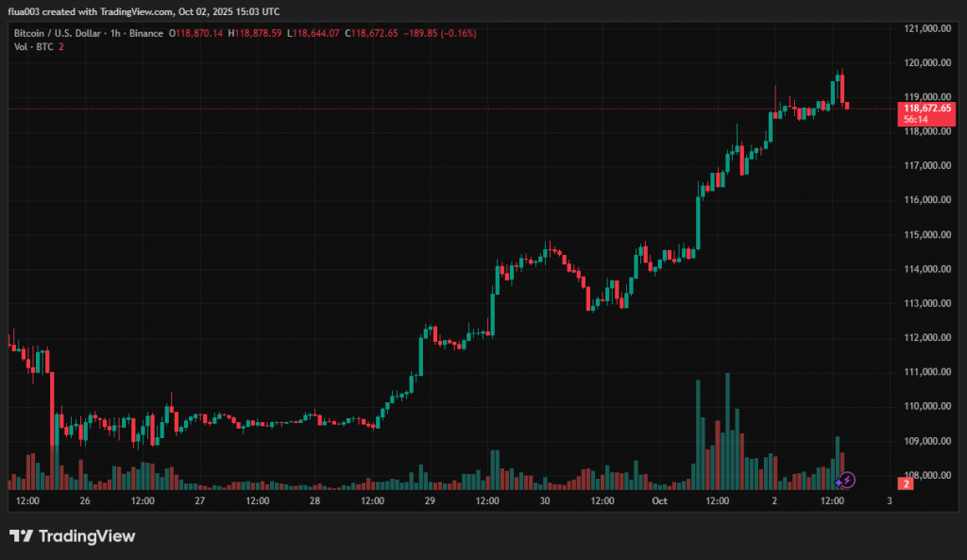Viewport: 967px width, 560px height.
Task: Click the 108,000.00 price scale label
Action: 925,475
